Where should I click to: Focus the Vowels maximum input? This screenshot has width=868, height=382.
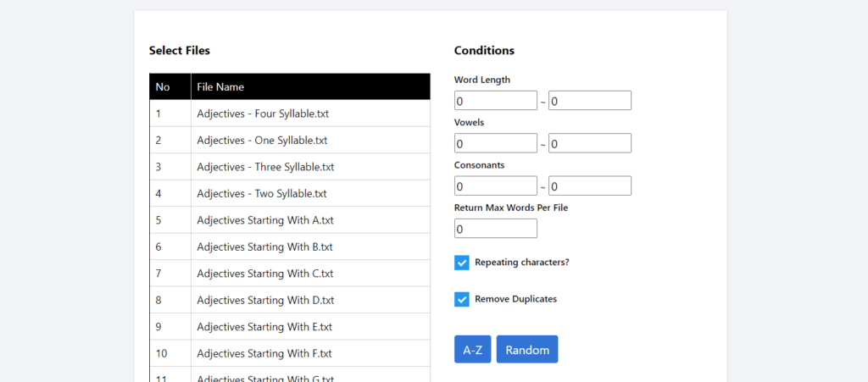(589, 143)
